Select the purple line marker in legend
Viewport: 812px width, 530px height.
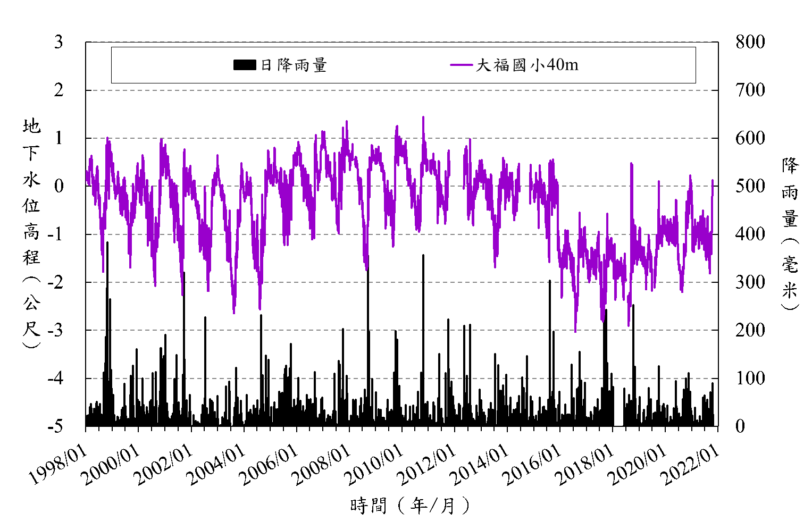click(461, 65)
